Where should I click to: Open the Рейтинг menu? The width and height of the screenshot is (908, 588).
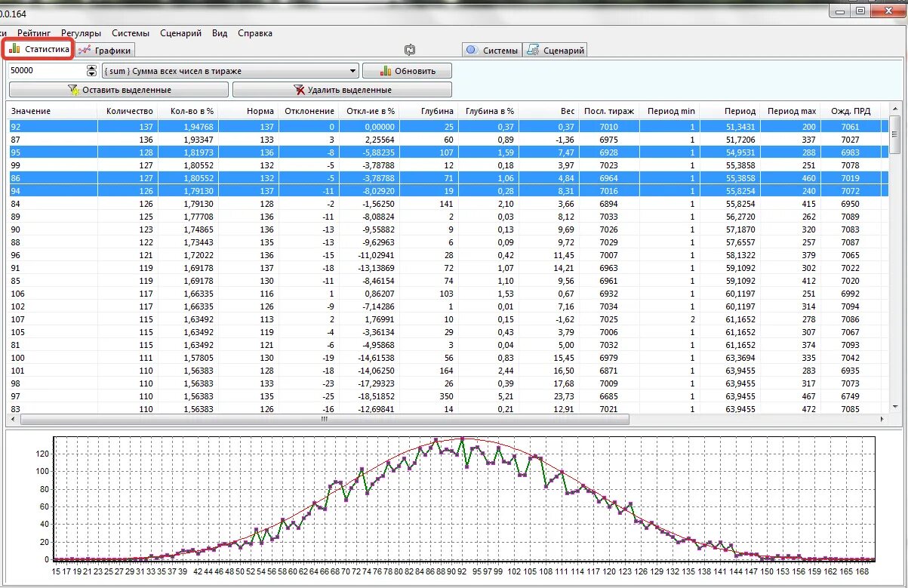tap(34, 33)
